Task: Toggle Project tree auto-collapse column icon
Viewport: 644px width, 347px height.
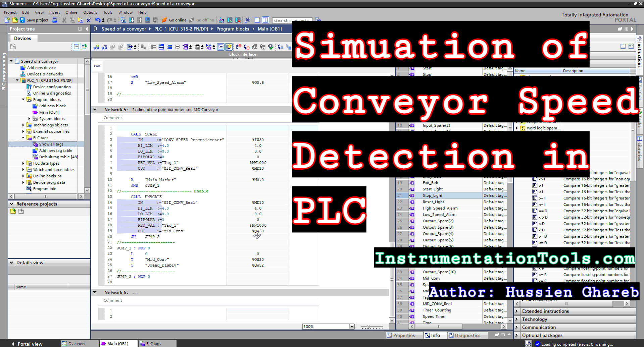Action: tap(80, 29)
